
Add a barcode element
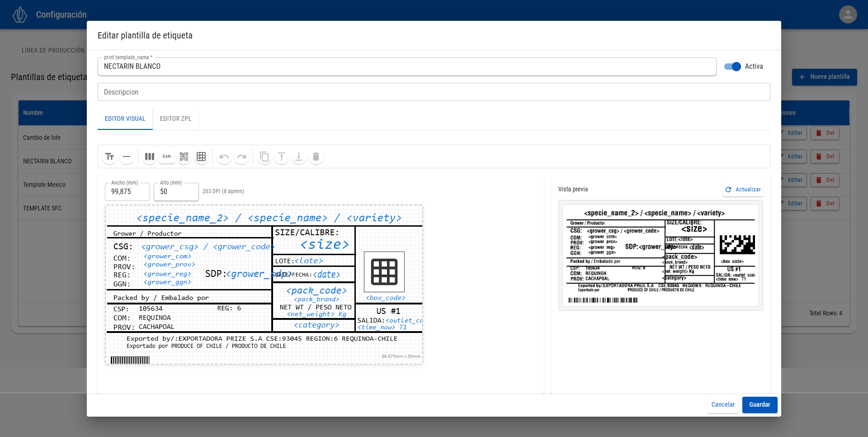[x=150, y=157]
